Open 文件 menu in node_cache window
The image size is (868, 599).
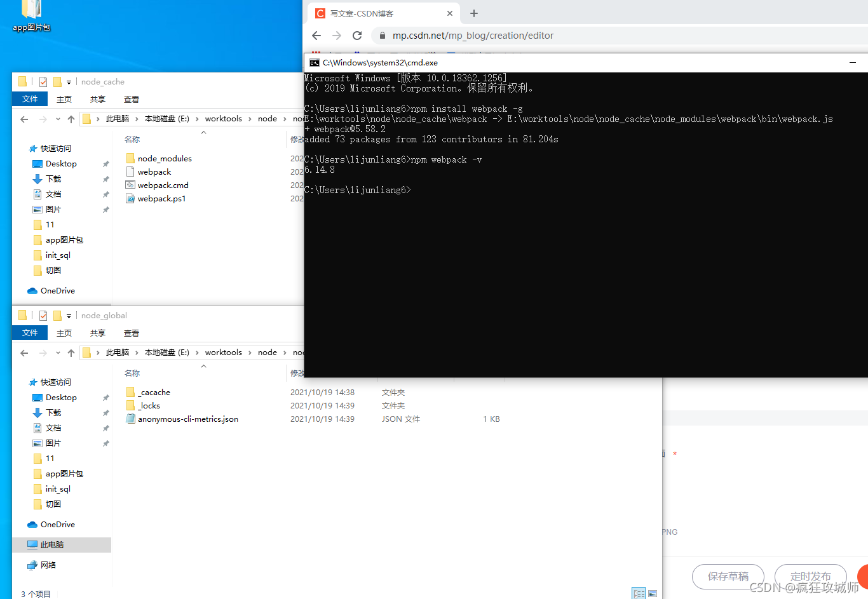30,99
